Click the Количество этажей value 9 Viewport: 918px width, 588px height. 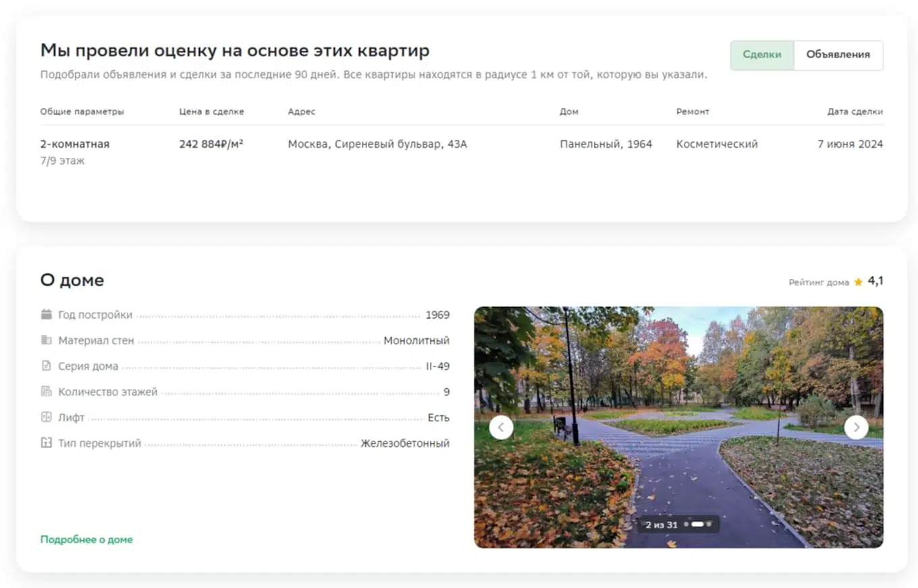coord(446,392)
